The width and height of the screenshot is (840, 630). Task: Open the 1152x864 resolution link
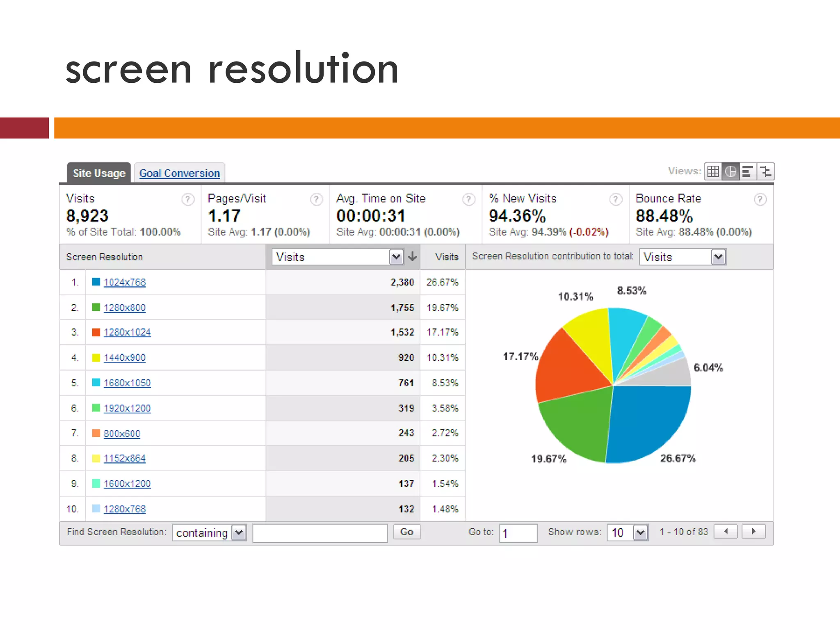[x=125, y=459]
